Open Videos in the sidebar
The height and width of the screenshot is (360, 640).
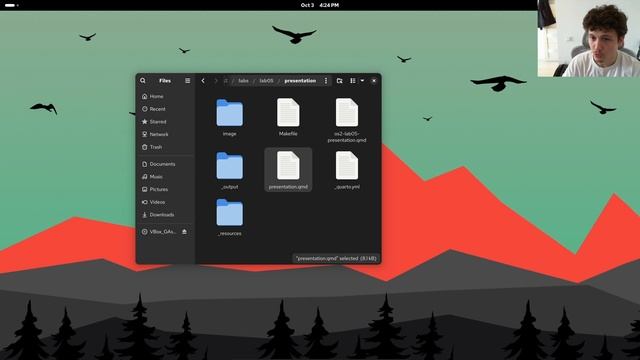pos(165,202)
